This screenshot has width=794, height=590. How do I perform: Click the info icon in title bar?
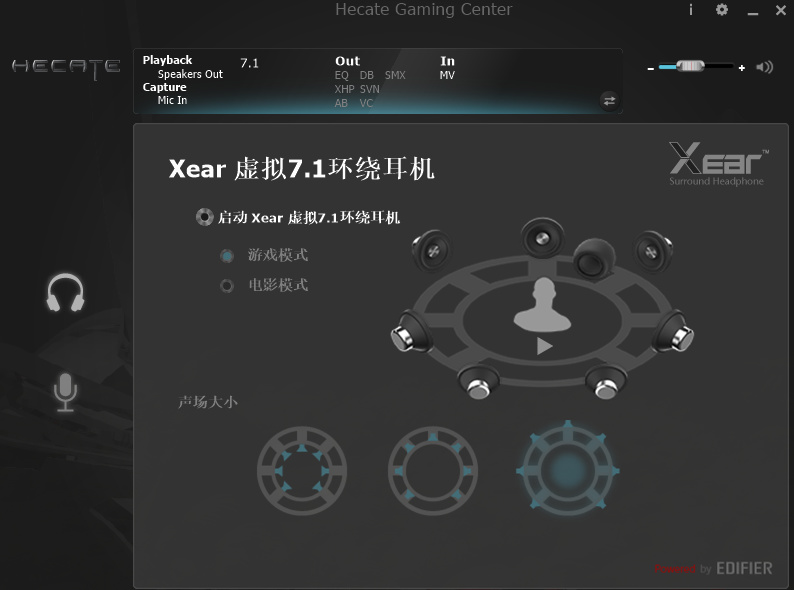click(691, 10)
